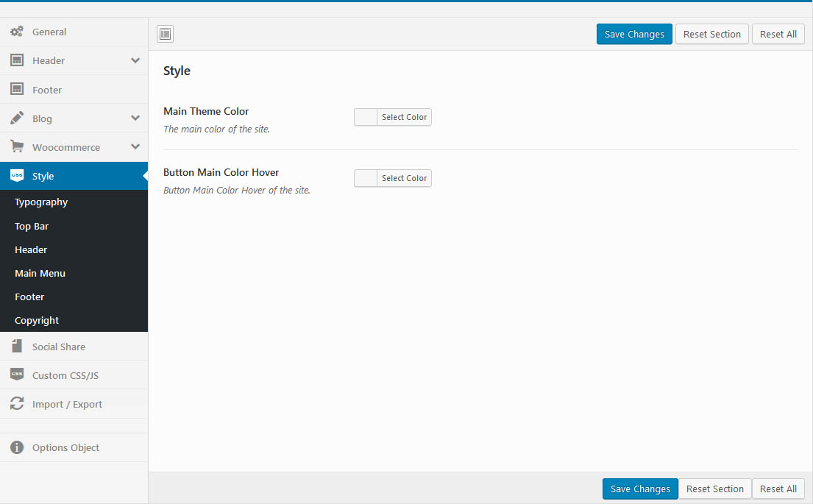813x504 pixels.
Task: Expand the Blog section chevron
Action: [x=135, y=118]
